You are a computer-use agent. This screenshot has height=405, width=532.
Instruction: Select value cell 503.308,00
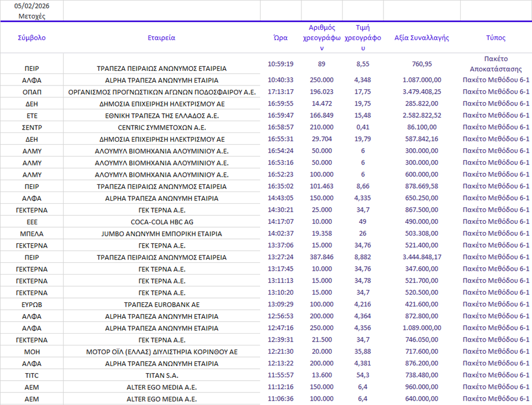click(422, 234)
